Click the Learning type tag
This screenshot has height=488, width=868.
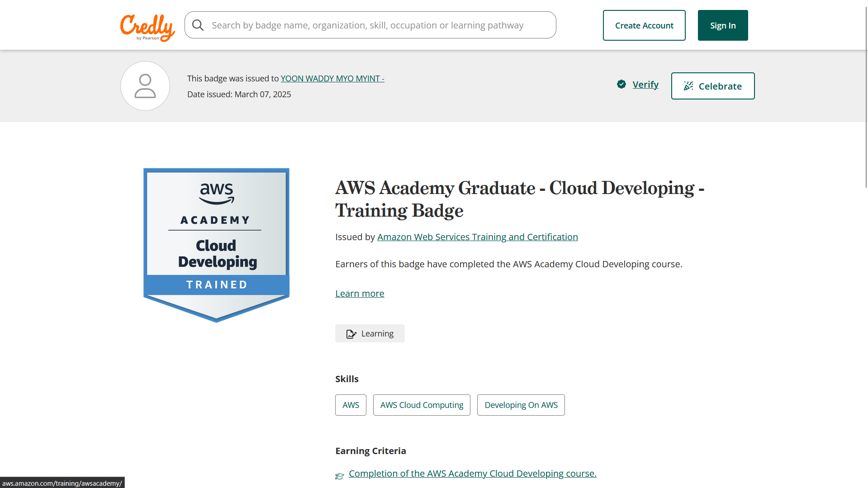tap(370, 333)
